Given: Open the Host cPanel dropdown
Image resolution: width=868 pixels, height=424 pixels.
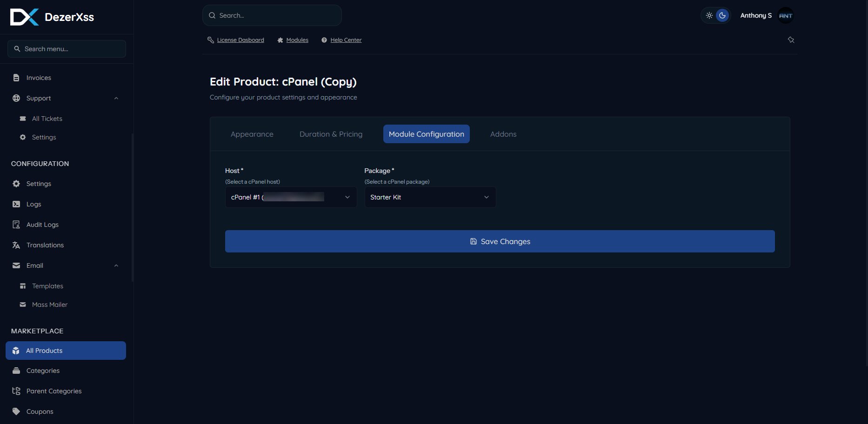Looking at the screenshot, I should pyautogui.click(x=291, y=197).
